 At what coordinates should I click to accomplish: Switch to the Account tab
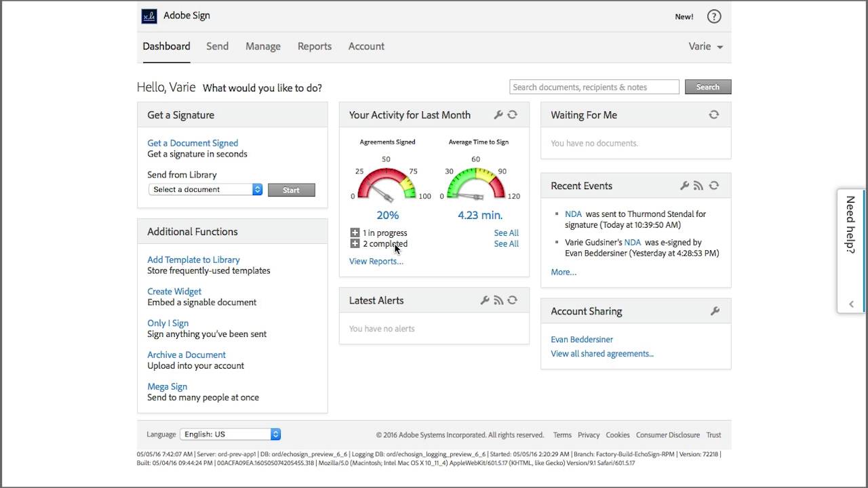[366, 46]
